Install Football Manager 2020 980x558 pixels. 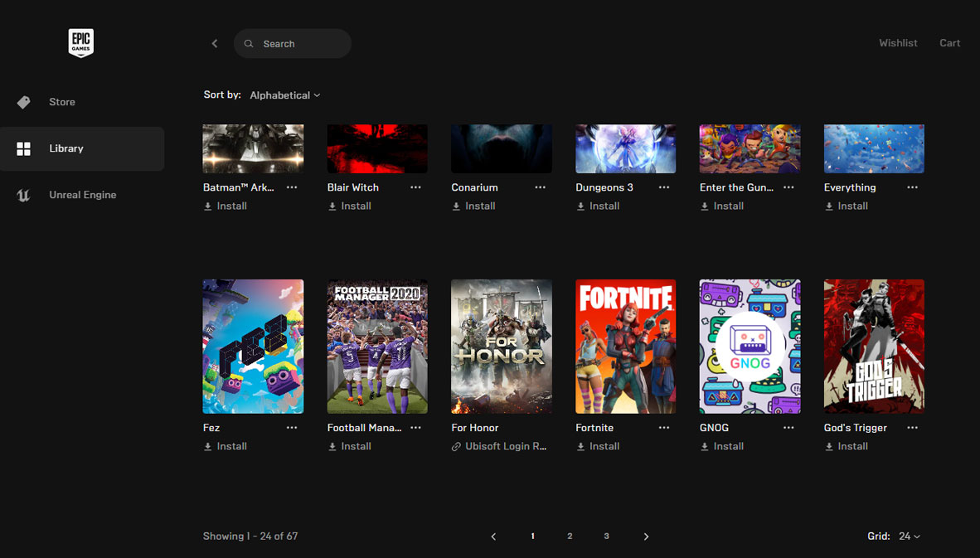[349, 446]
